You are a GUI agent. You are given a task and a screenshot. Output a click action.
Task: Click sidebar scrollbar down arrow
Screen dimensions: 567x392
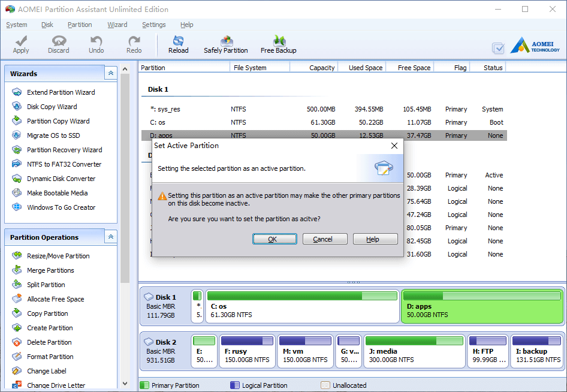click(x=125, y=384)
